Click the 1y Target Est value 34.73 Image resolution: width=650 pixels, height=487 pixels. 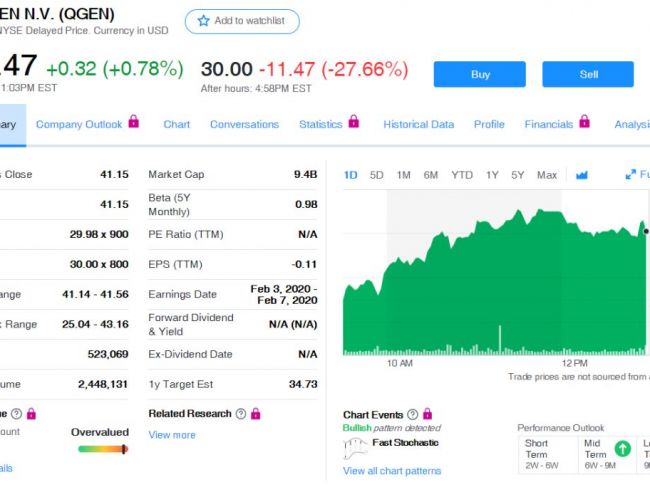(303, 384)
